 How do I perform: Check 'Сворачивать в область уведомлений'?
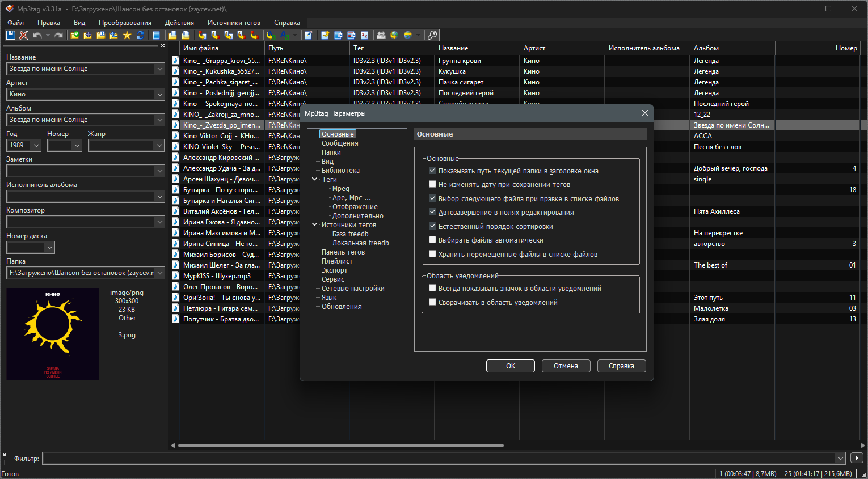(432, 302)
